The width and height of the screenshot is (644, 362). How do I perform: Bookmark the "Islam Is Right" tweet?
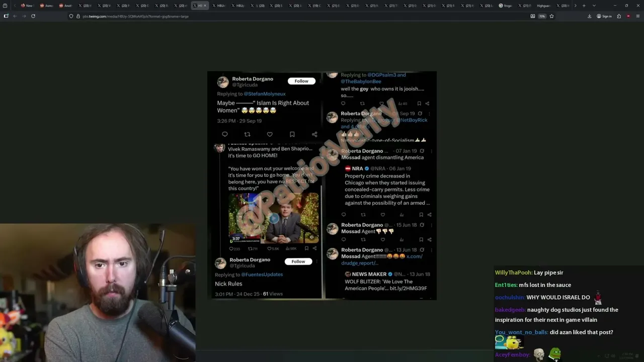pos(292,134)
